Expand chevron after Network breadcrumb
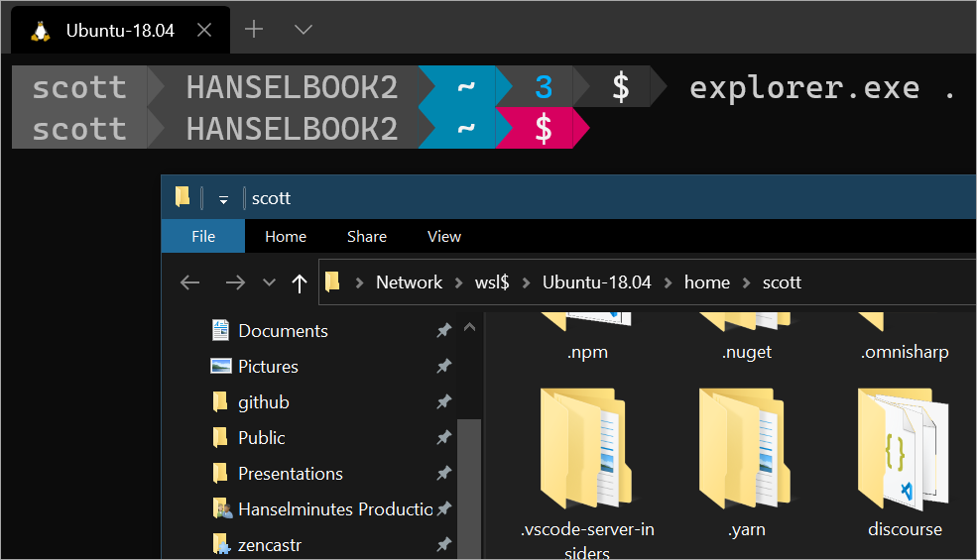 pos(458,282)
